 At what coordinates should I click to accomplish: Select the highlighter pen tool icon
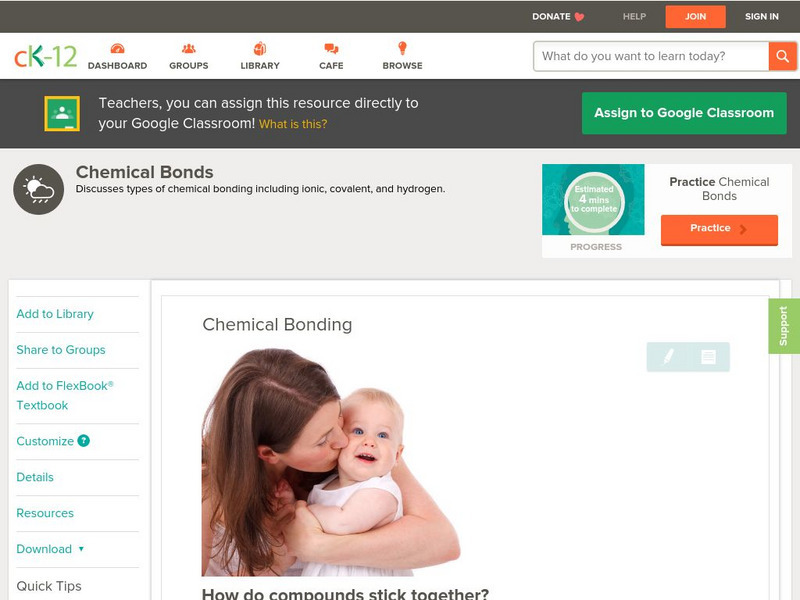pyautogui.click(x=668, y=357)
